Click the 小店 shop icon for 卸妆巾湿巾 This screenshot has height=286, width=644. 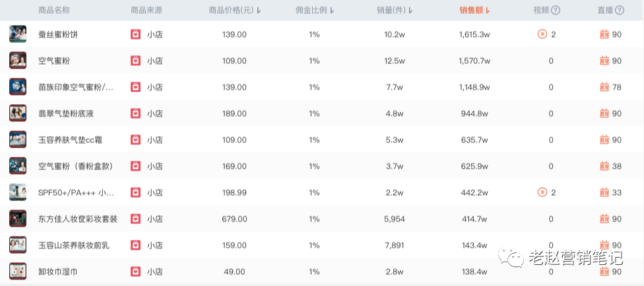(135, 272)
